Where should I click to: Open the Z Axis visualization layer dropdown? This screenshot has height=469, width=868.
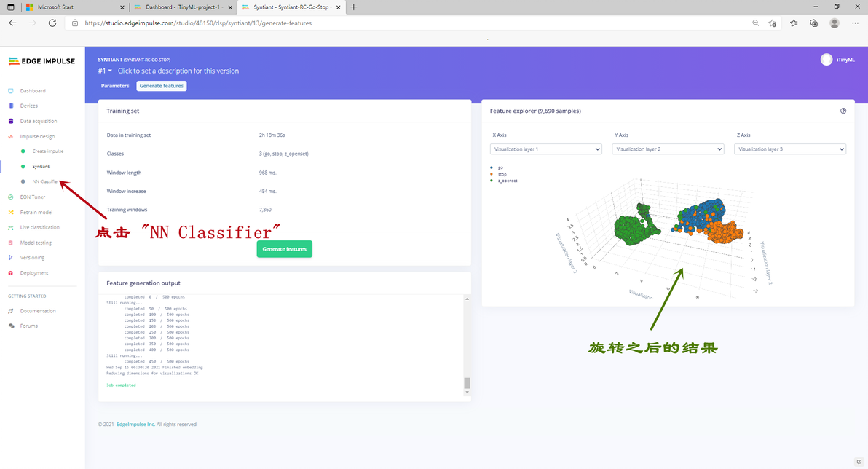coord(790,149)
